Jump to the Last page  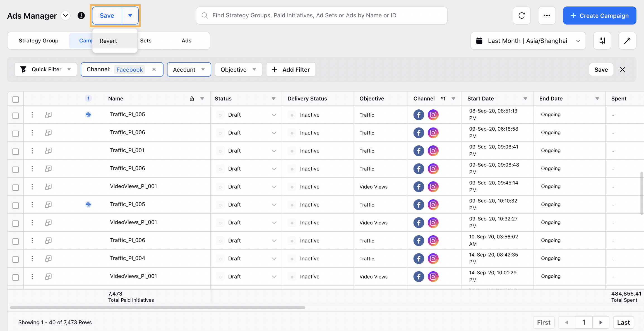[623, 322]
